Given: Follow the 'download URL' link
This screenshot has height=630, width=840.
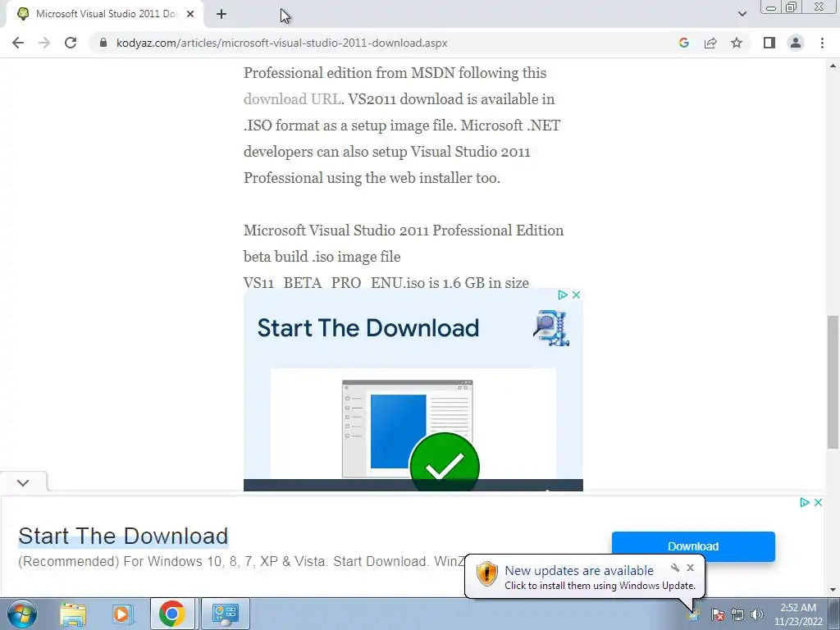Looking at the screenshot, I should tap(292, 99).
